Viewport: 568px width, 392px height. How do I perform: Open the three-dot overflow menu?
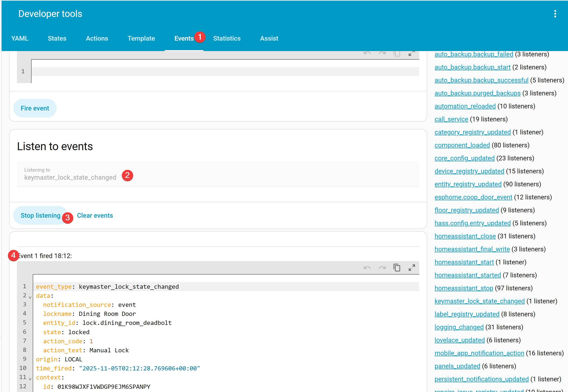[x=555, y=14]
